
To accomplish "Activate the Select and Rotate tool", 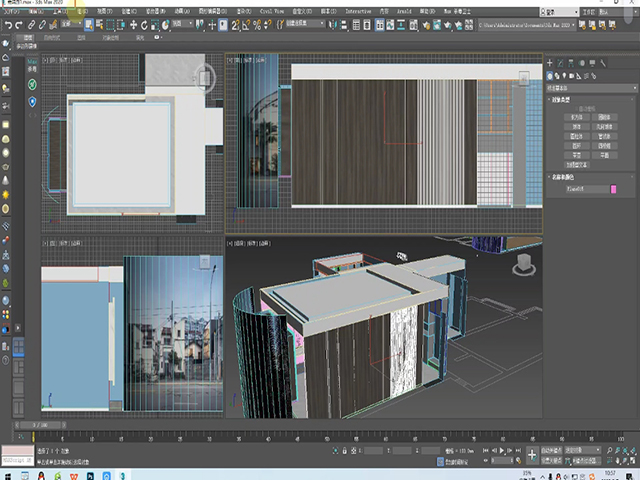I will coord(145,24).
